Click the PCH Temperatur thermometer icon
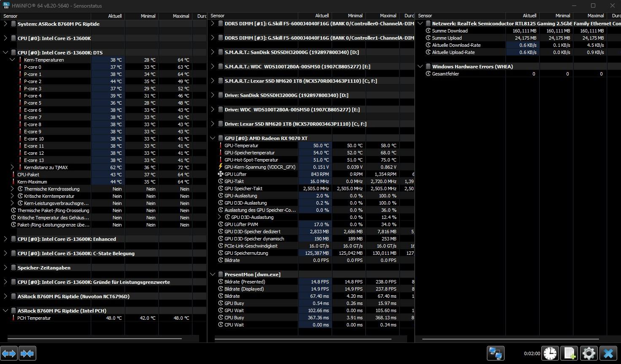The height and width of the screenshot is (364, 621). 13,318
